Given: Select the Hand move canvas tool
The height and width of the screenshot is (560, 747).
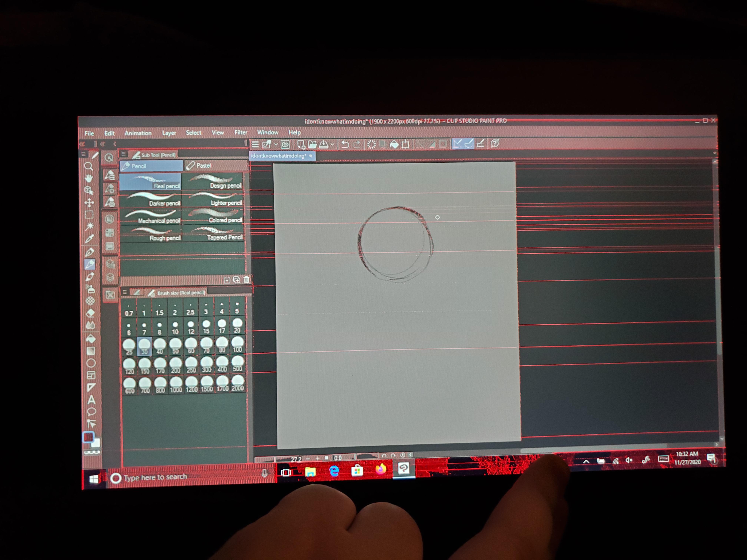Looking at the screenshot, I should coord(89,178).
